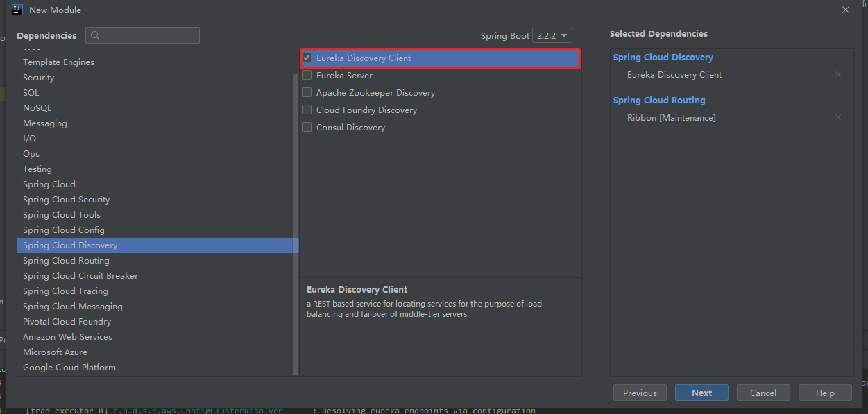This screenshot has height=414, width=868.
Task: Select Spring Cloud Security category
Action: 157,200
